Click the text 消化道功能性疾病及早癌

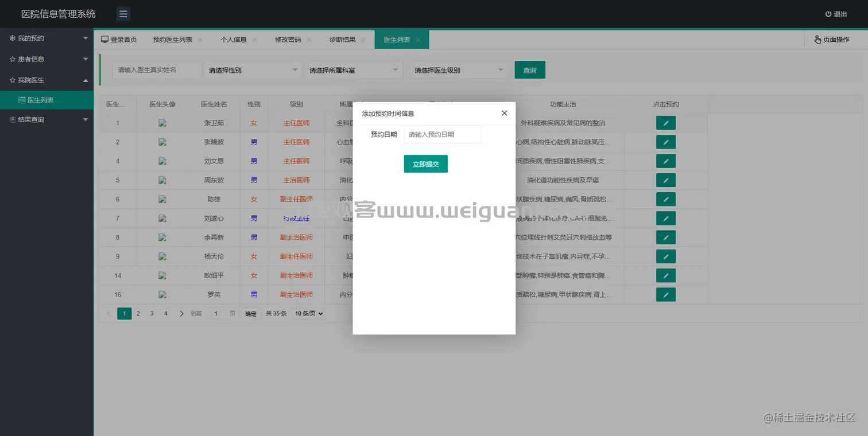point(563,180)
